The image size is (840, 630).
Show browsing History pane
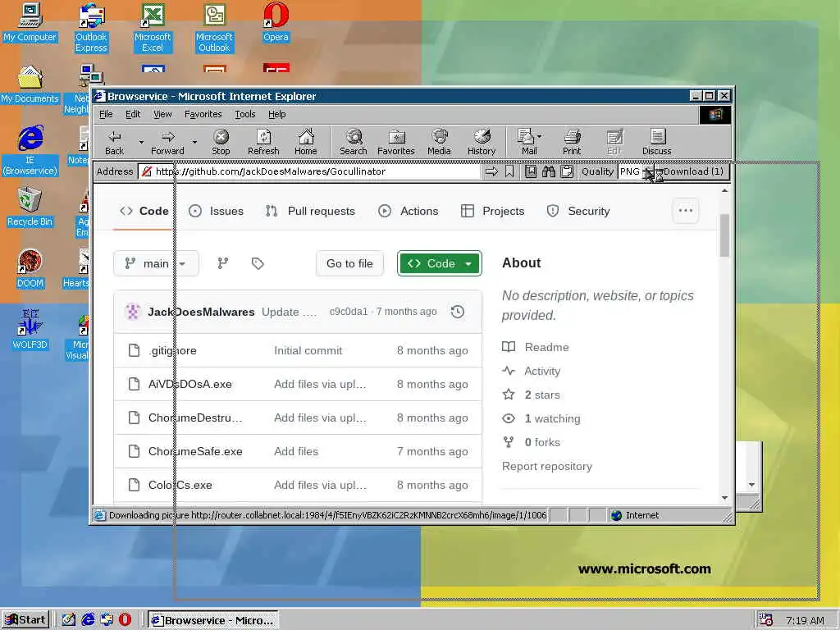tap(482, 143)
